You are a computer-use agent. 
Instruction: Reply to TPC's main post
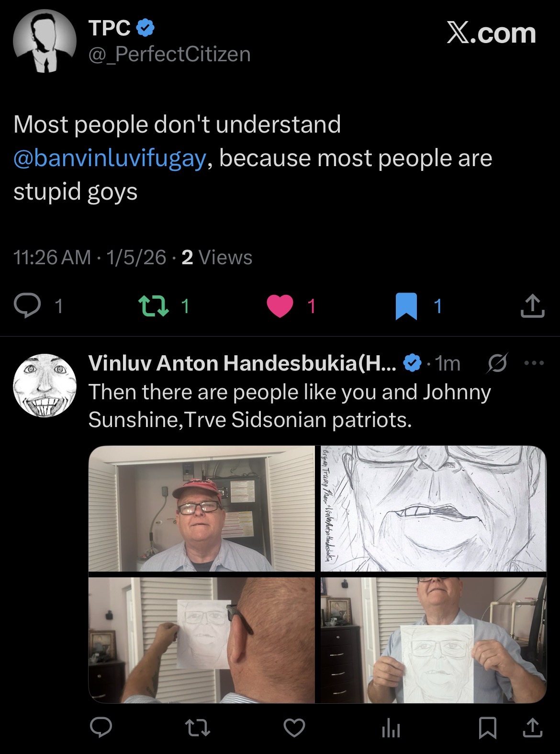click(27, 306)
